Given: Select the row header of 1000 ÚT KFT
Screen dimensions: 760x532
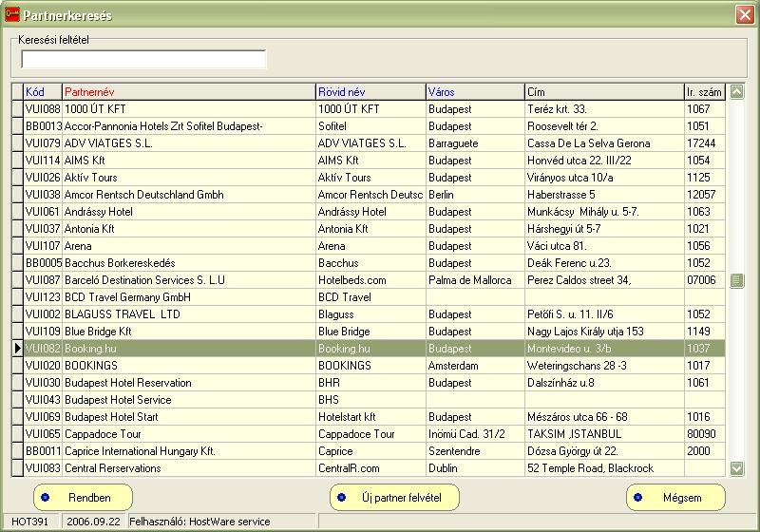Looking at the screenshot, I should pyautogui.click(x=17, y=108).
